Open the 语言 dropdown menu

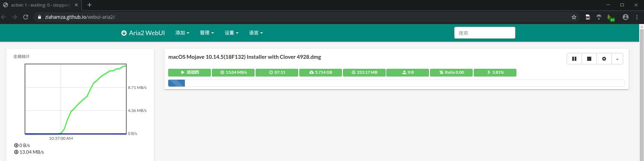click(x=256, y=33)
